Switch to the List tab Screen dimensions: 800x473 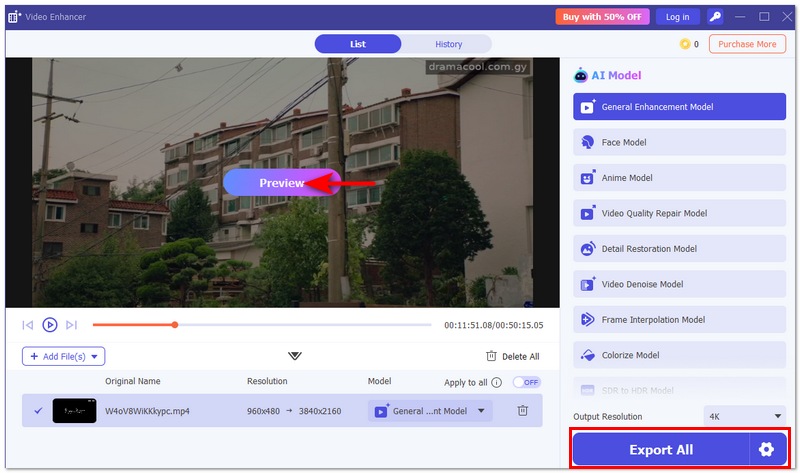(x=358, y=44)
